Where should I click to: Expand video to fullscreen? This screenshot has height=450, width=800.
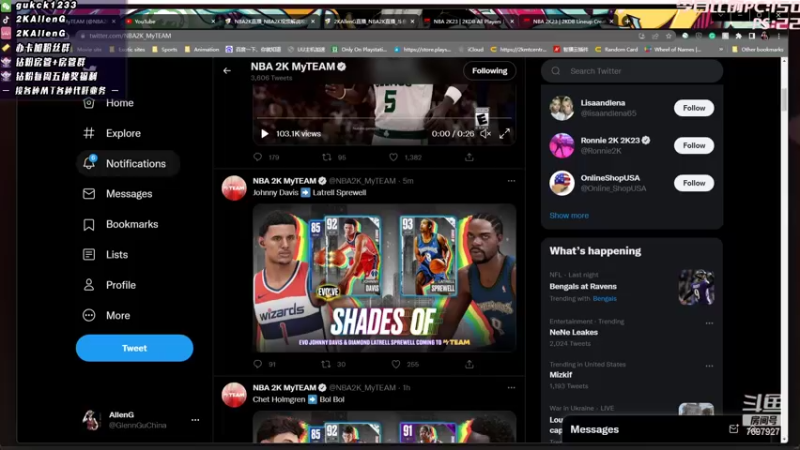click(505, 134)
